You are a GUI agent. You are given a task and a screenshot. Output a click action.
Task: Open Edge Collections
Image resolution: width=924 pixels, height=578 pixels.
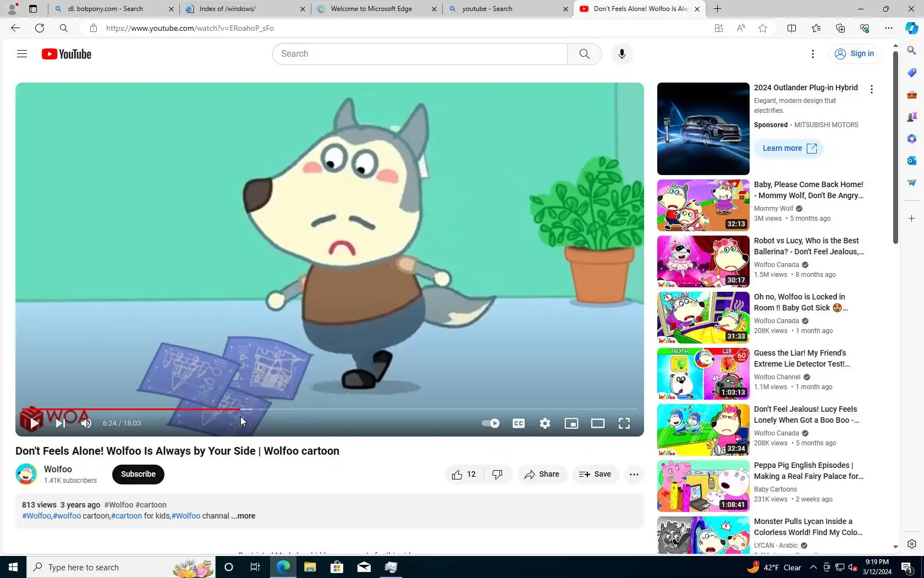coord(840,28)
